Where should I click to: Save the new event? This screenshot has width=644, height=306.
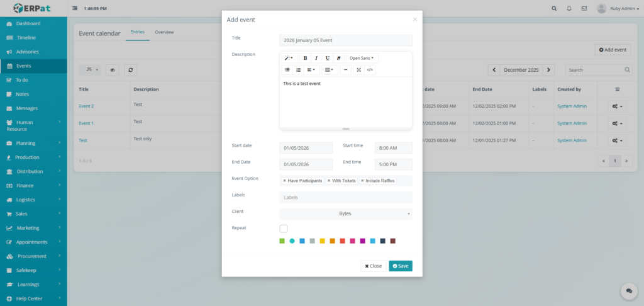pyautogui.click(x=401, y=266)
